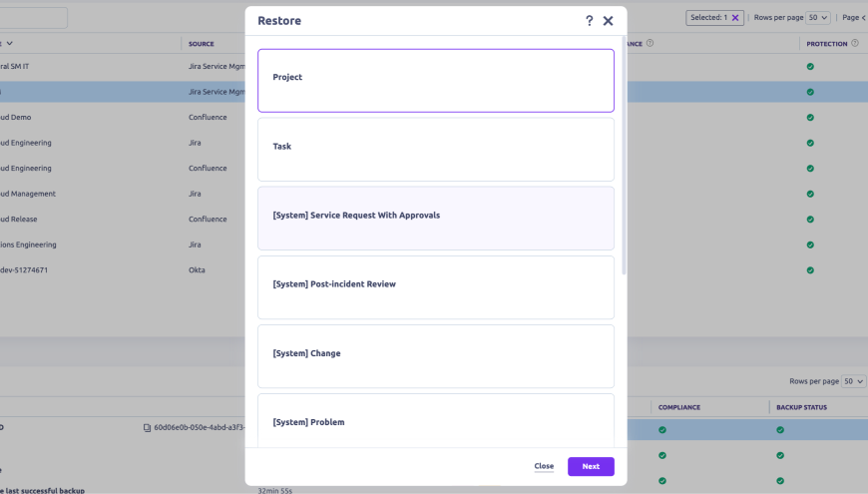This screenshot has width=868, height=494.
Task: Open the Restore dialog help icon
Action: click(590, 21)
